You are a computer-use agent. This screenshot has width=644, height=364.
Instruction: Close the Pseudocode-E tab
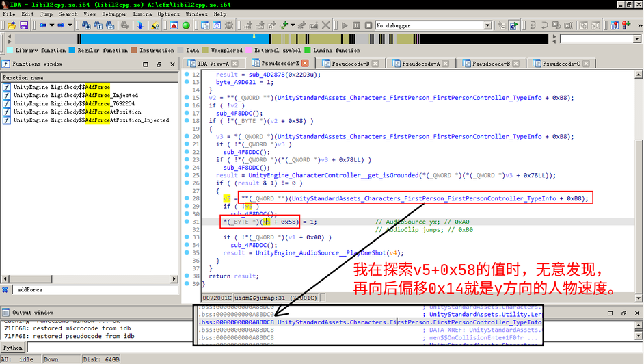[x=305, y=63]
